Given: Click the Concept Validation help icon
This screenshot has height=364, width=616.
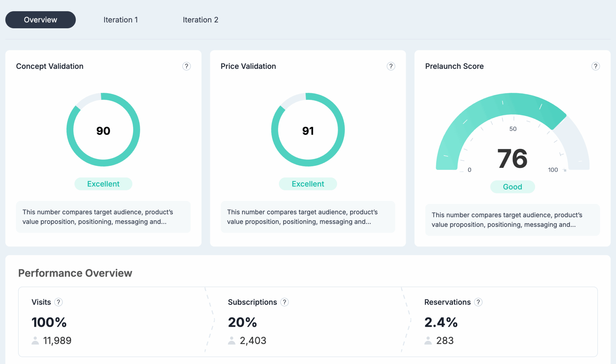Looking at the screenshot, I should click(186, 66).
